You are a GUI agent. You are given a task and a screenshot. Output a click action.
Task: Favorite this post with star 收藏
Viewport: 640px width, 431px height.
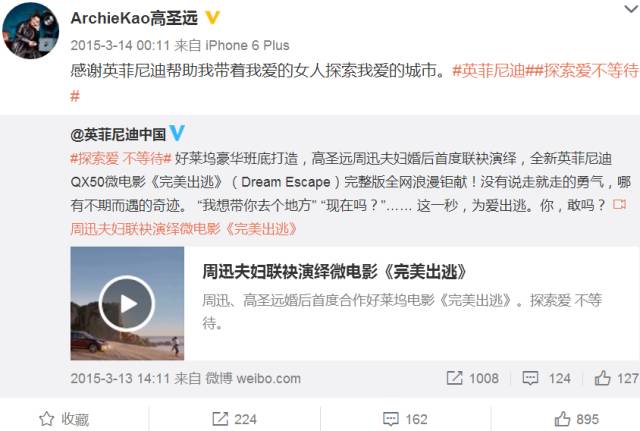coord(64,419)
